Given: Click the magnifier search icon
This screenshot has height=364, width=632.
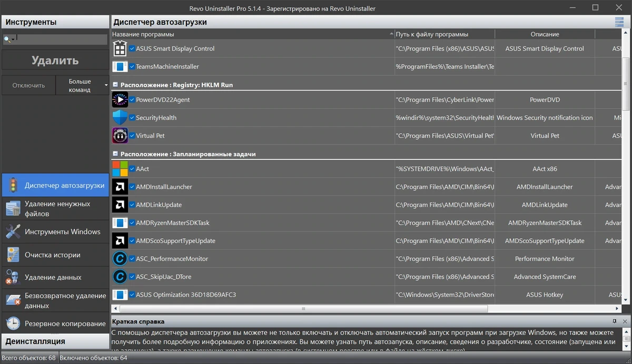Looking at the screenshot, I should pos(7,39).
